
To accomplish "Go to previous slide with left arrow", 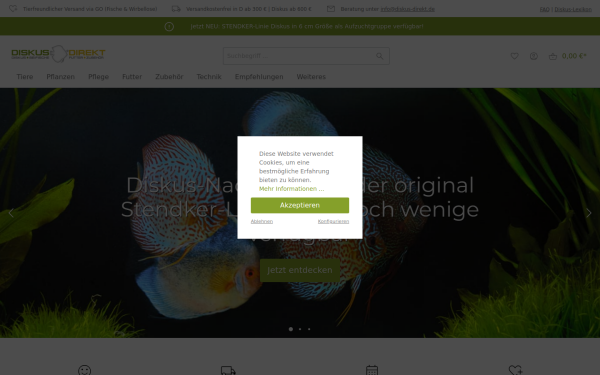I will point(11,213).
